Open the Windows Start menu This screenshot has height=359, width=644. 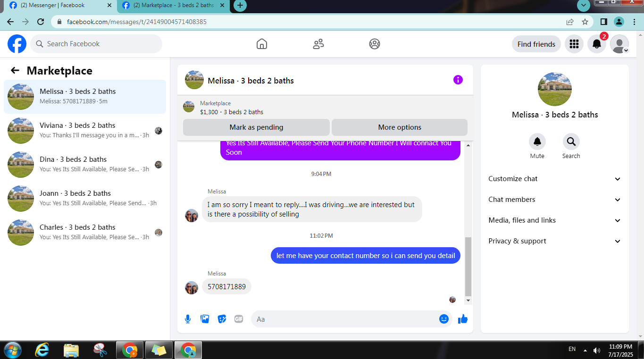(13, 350)
